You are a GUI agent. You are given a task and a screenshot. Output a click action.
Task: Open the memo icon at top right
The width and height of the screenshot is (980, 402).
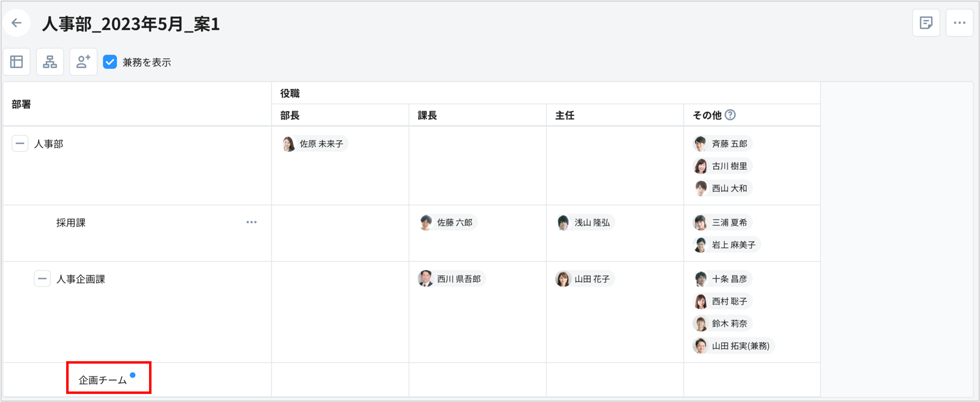coord(926,23)
